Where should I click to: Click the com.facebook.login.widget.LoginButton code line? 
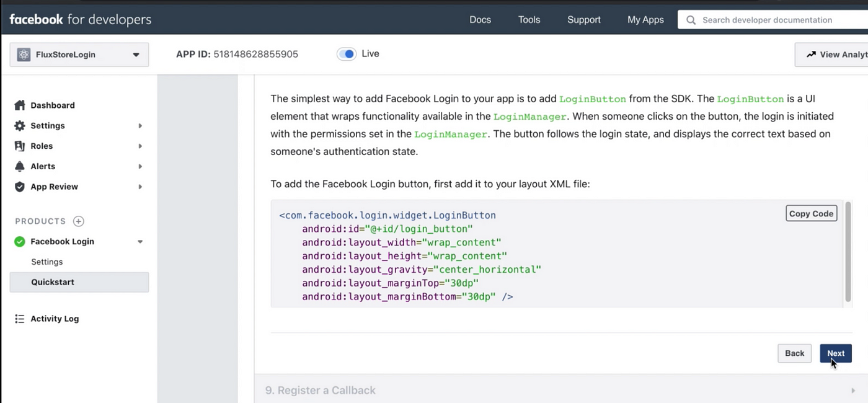[x=387, y=215]
